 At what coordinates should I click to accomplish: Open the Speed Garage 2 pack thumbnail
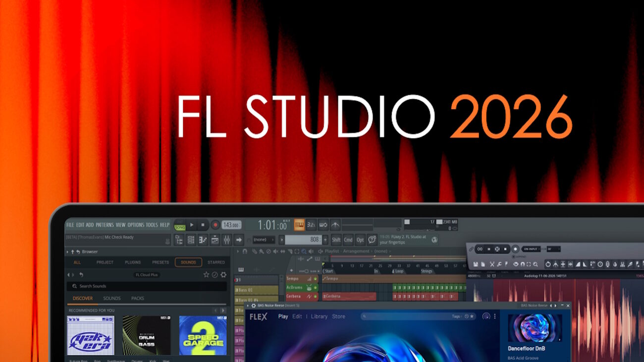[x=203, y=336]
